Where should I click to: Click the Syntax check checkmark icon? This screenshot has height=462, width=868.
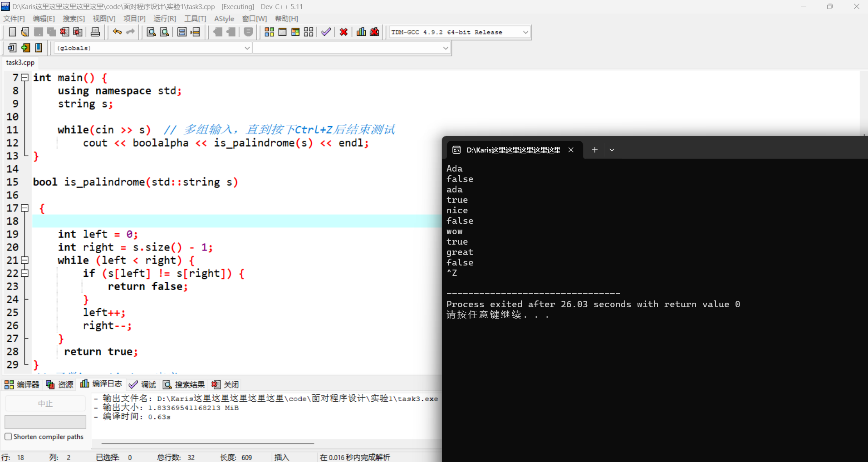326,32
